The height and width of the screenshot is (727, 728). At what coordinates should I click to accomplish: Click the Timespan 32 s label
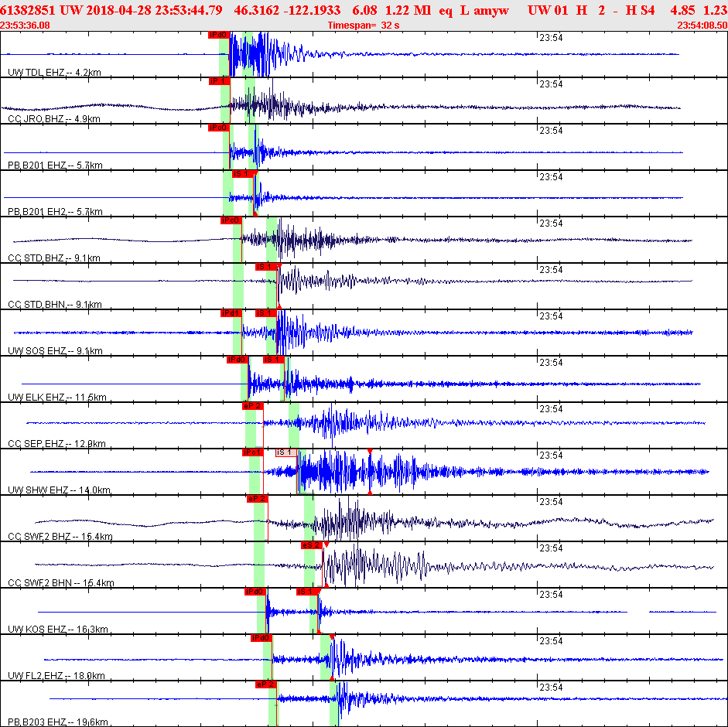coord(364,26)
